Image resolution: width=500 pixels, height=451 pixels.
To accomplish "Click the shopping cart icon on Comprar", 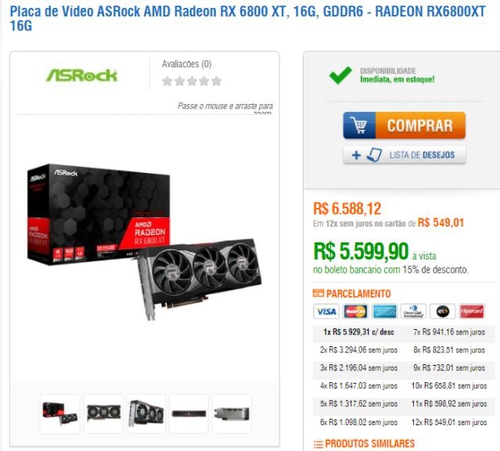I will click(359, 126).
